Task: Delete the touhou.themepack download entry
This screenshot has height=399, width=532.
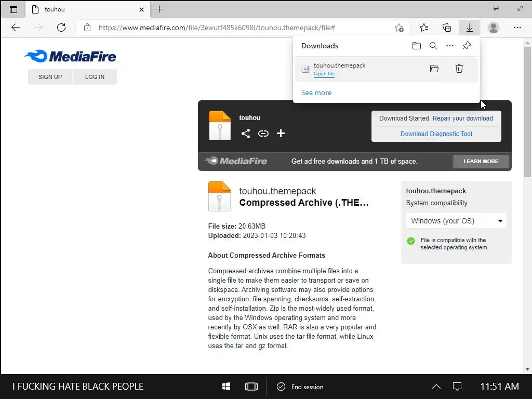Action: pos(459,69)
